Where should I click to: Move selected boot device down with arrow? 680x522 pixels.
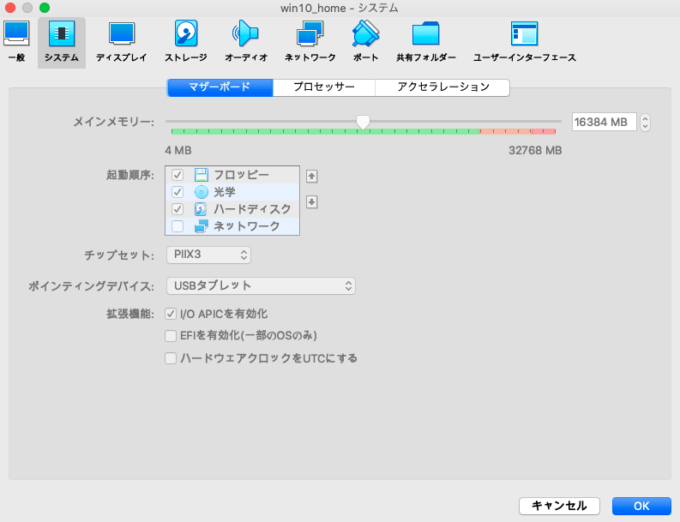(x=311, y=202)
